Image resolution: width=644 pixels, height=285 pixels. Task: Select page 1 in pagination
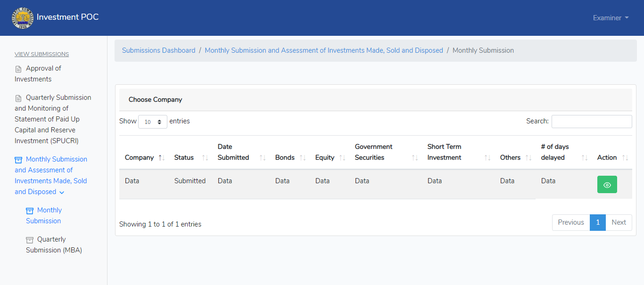pos(598,222)
